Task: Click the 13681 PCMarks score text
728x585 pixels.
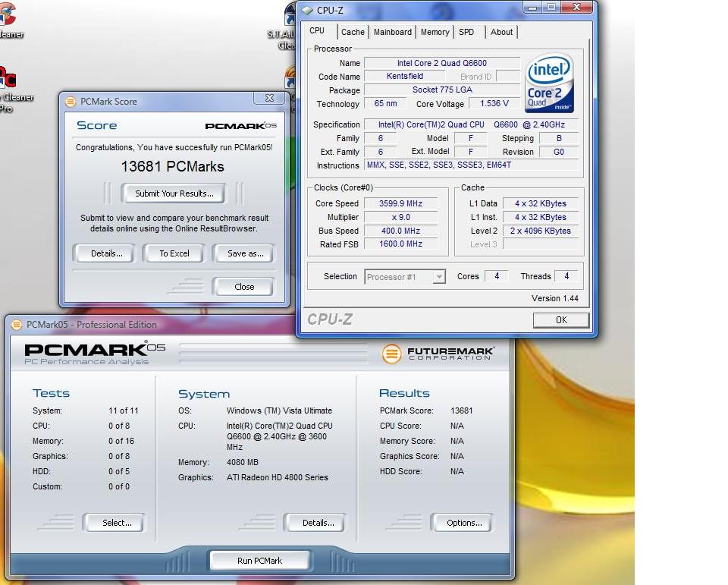Action: [x=172, y=166]
